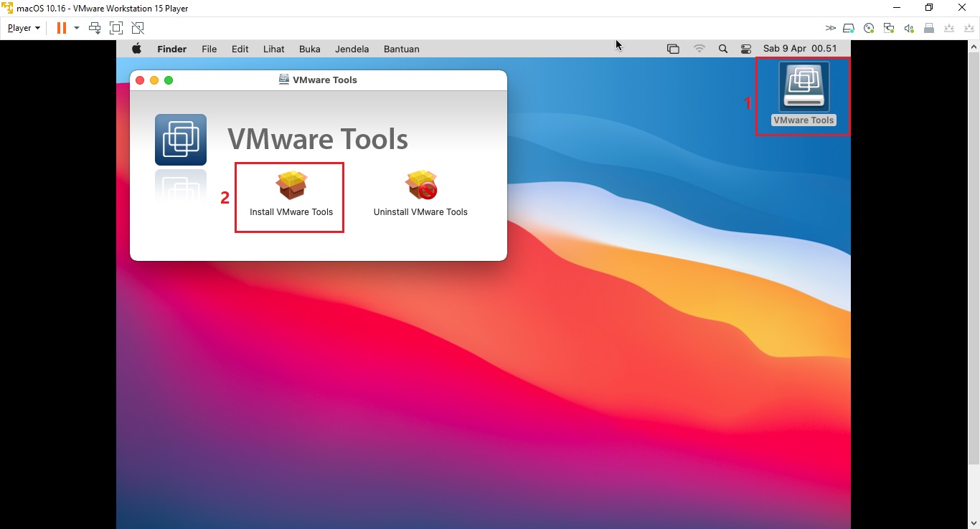Click VMware Tools desktop icon label
Screen dimensions: 980x529
pos(804,120)
